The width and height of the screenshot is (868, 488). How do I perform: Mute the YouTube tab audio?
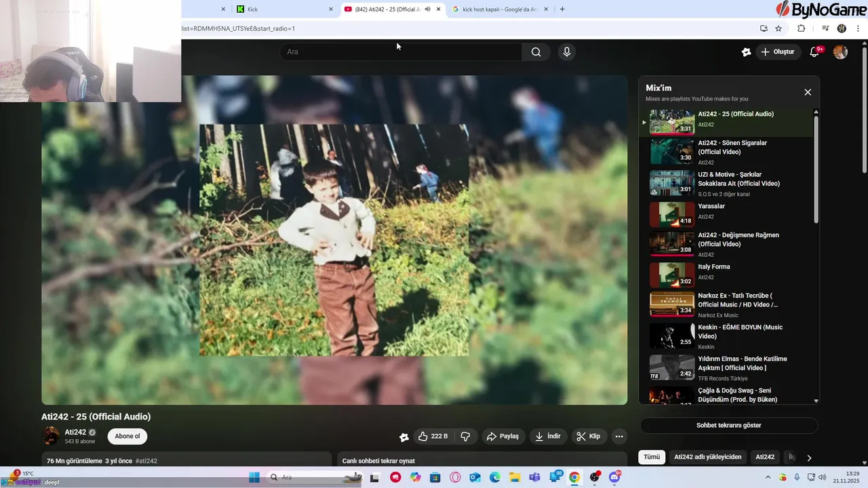point(427,9)
